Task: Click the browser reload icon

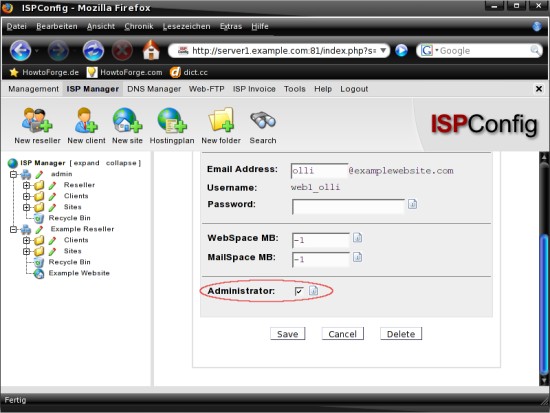Action: pyautogui.click(x=93, y=51)
